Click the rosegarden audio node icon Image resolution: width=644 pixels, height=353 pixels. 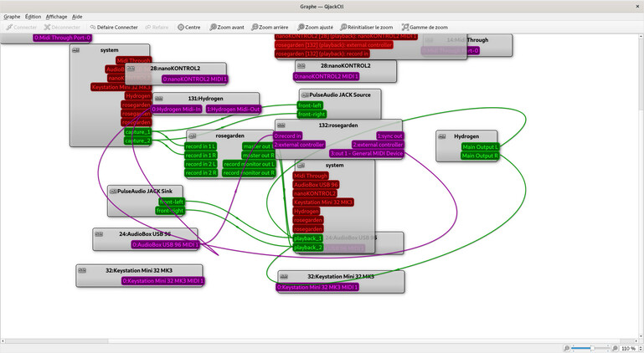tap(193, 136)
